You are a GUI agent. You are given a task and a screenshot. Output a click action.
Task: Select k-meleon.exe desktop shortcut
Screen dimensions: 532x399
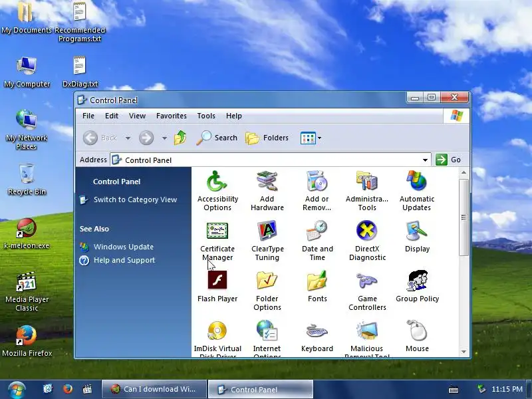pyautogui.click(x=27, y=234)
